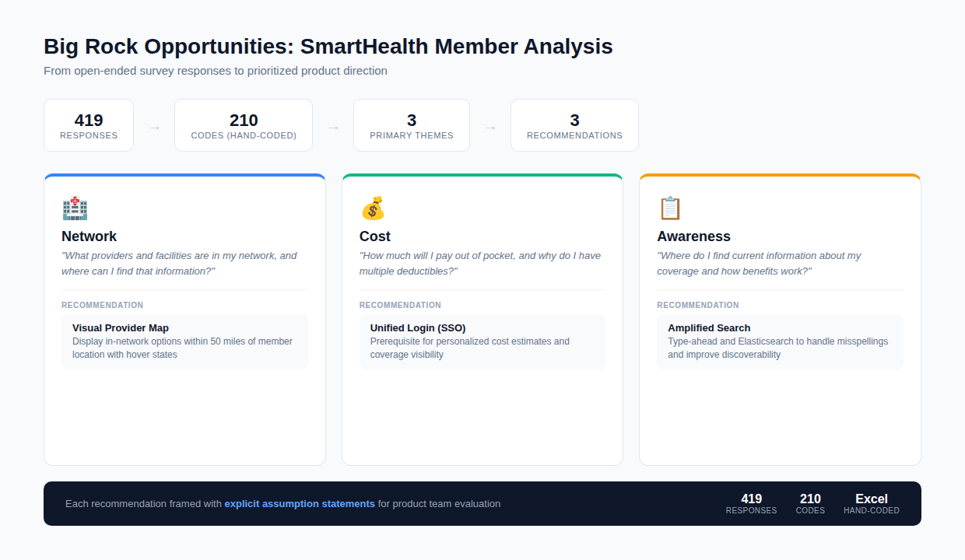Click the RECOMMENDATION label in Awareness card
The width and height of the screenshot is (965, 560).
[x=698, y=306]
